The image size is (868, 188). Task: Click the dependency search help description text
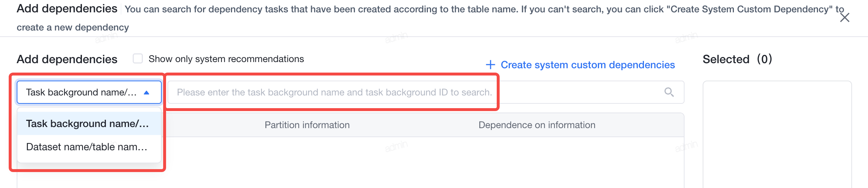(x=484, y=9)
